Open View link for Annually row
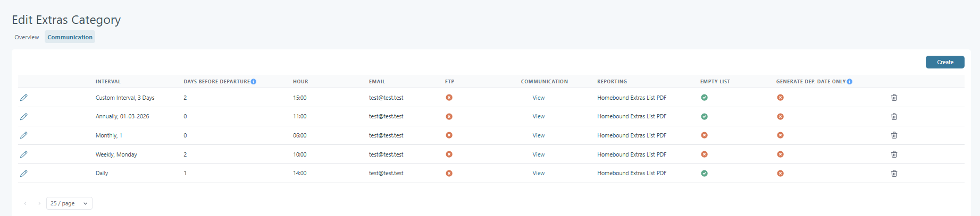 [x=538, y=117]
